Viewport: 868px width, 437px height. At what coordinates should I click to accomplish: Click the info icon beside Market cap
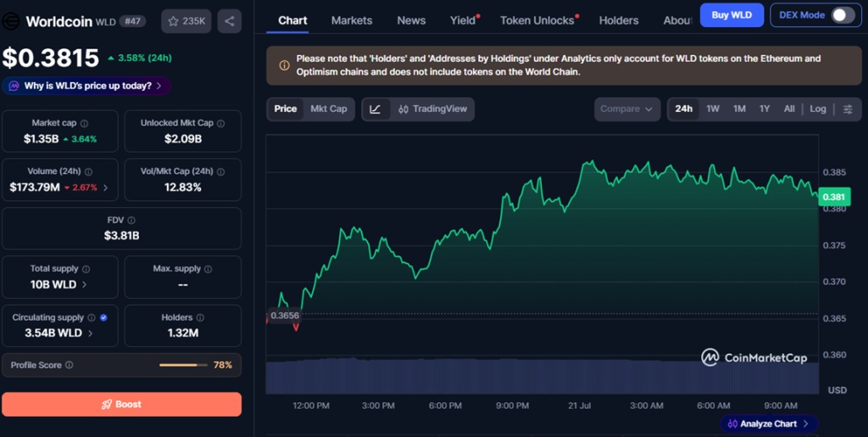pyautogui.click(x=84, y=124)
